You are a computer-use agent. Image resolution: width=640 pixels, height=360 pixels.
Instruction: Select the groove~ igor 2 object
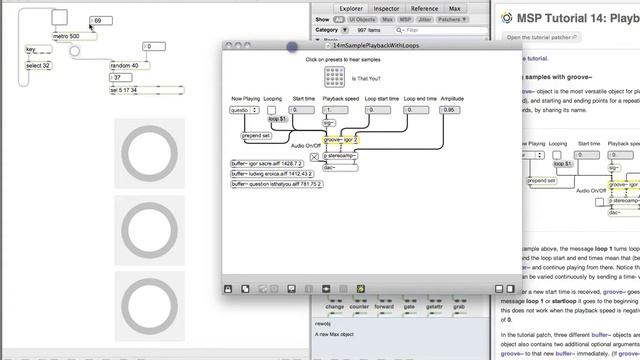tap(341, 140)
